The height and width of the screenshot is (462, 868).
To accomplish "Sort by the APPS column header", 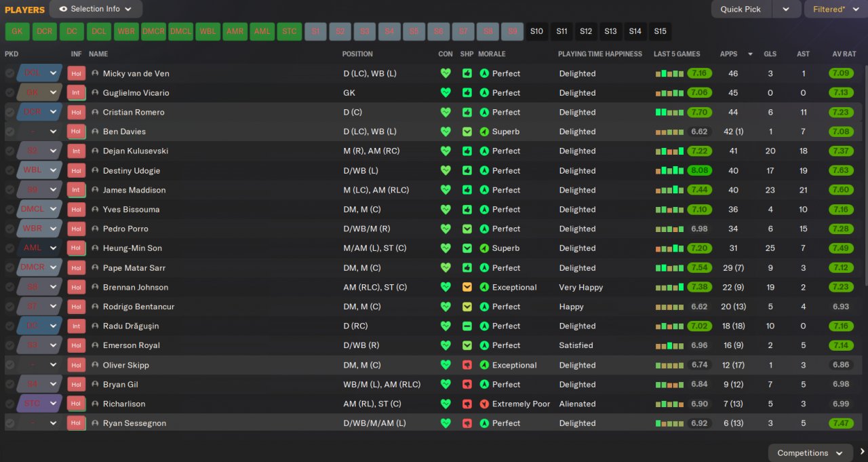I will click(x=729, y=54).
